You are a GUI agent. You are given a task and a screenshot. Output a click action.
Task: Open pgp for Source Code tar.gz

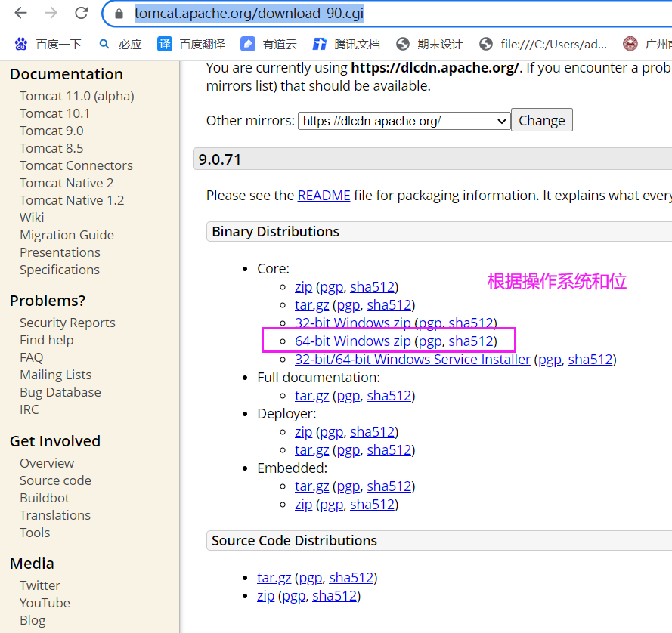[x=310, y=579]
